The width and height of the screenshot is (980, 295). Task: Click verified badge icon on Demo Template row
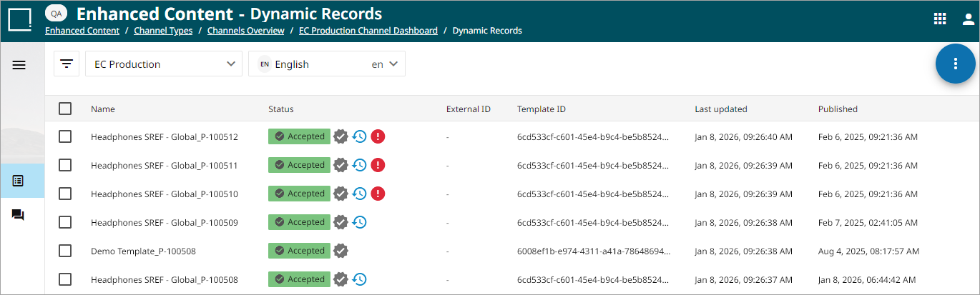[341, 251]
